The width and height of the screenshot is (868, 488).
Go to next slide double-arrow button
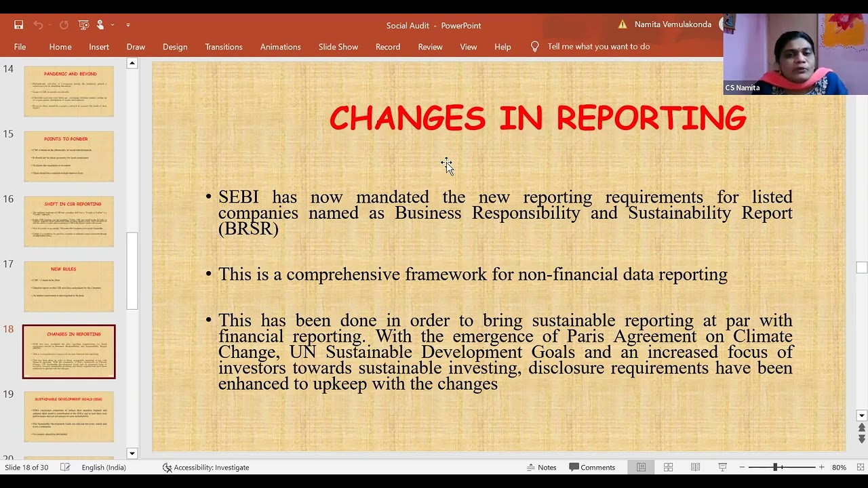coord(862,439)
